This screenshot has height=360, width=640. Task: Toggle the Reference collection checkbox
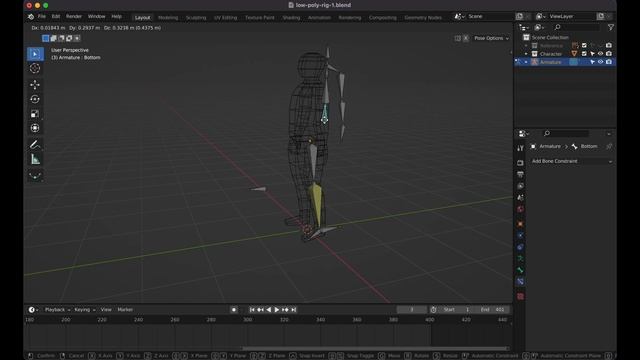(x=584, y=45)
